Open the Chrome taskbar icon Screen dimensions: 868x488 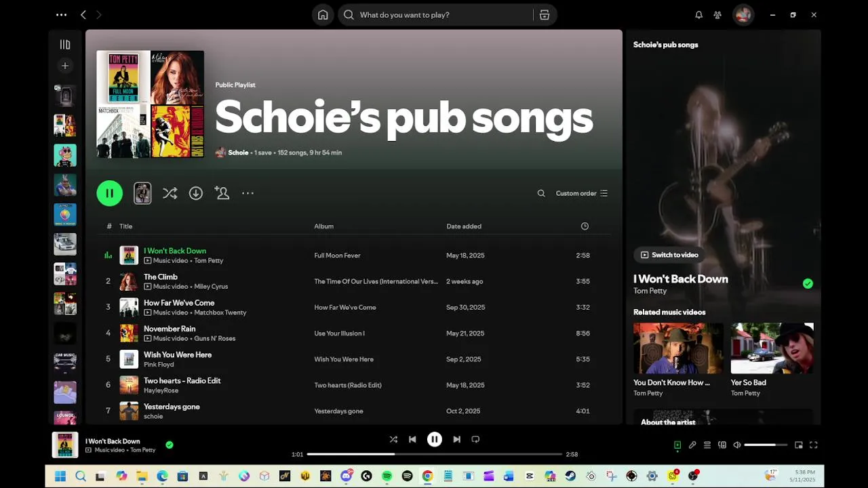(427, 476)
